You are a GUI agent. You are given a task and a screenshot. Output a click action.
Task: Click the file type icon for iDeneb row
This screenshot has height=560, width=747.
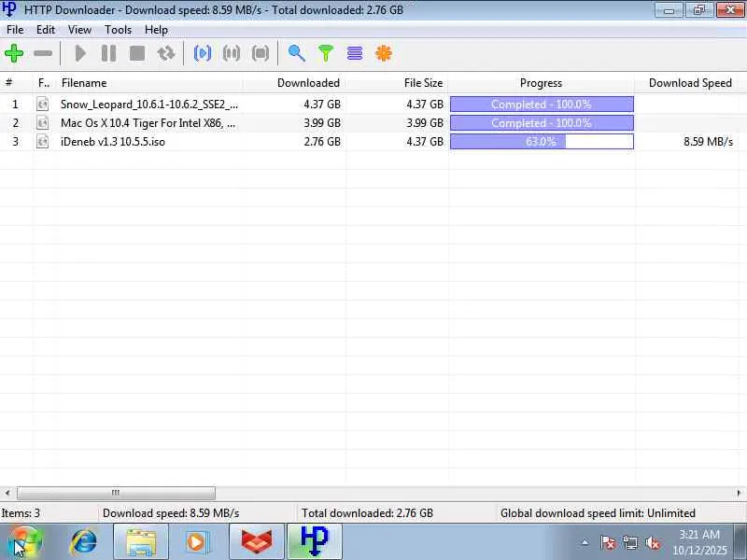coord(42,142)
